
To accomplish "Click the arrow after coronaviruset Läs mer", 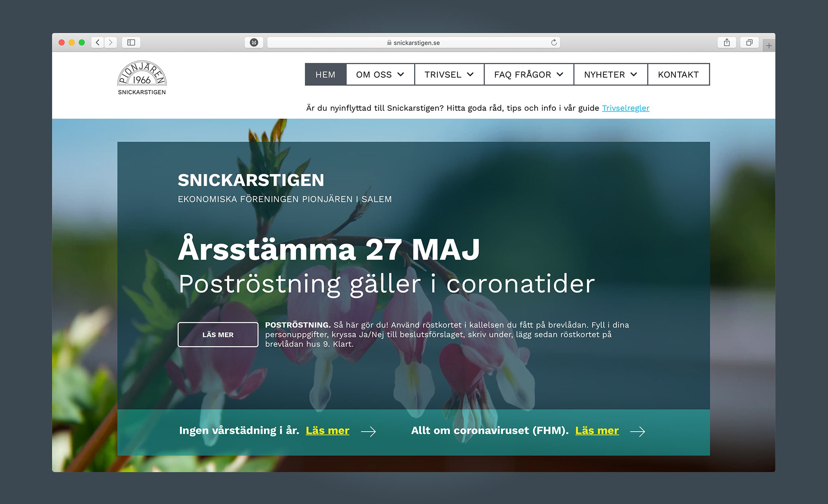I will (x=637, y=432).
